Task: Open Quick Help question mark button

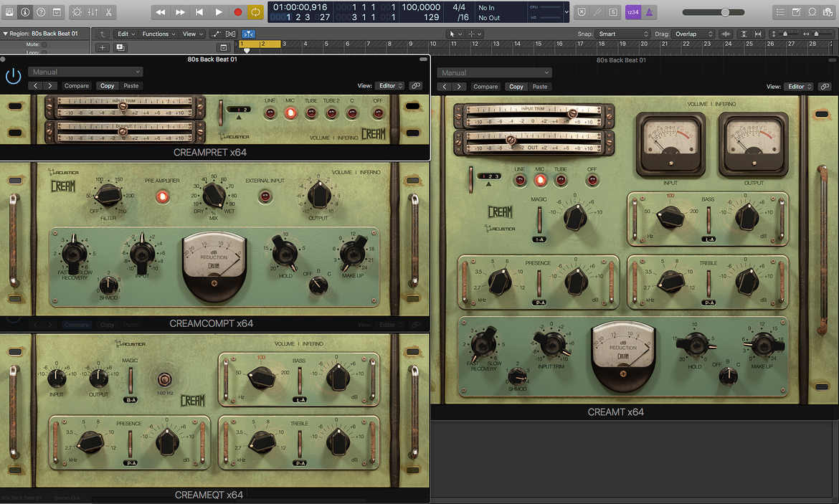Action: (x=41, y=11)
